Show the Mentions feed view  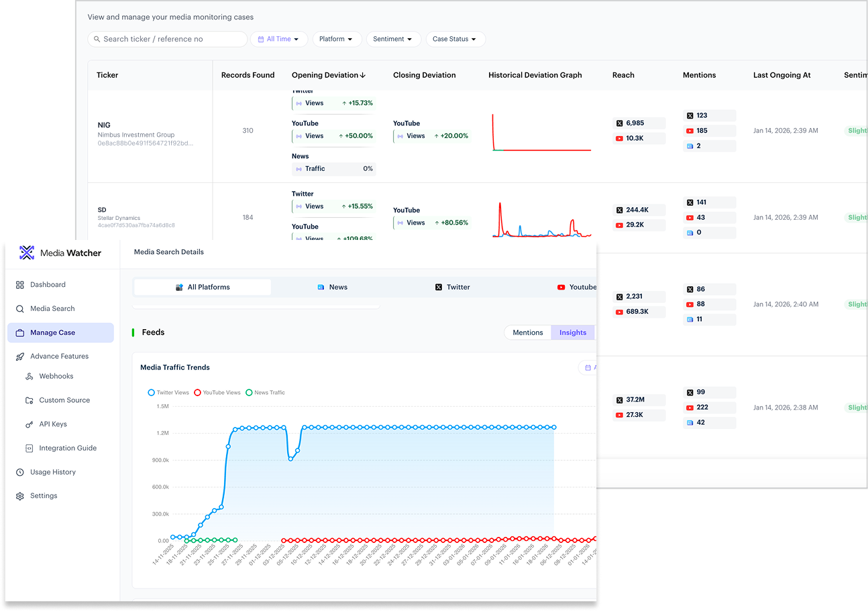click(527, 332)
